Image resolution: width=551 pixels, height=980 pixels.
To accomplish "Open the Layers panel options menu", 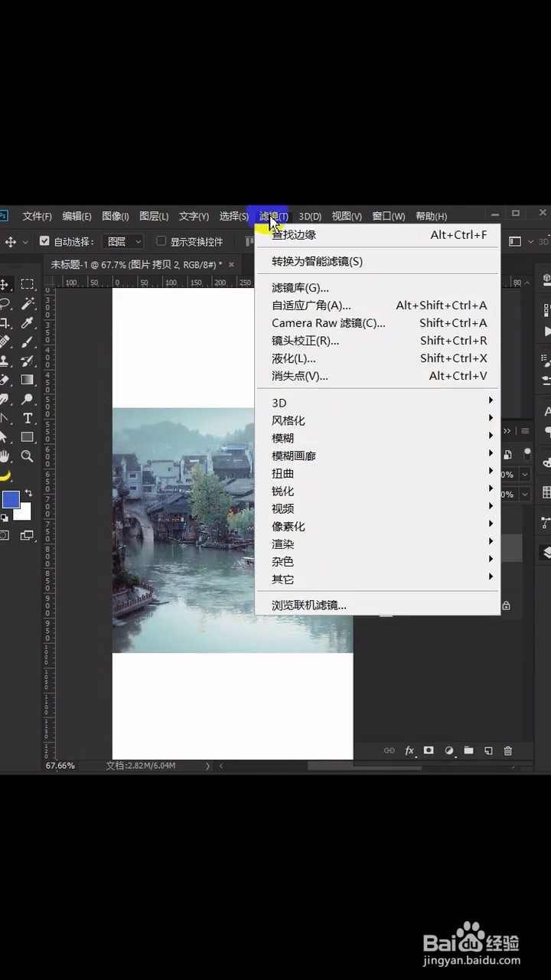I will pos(526,431).
